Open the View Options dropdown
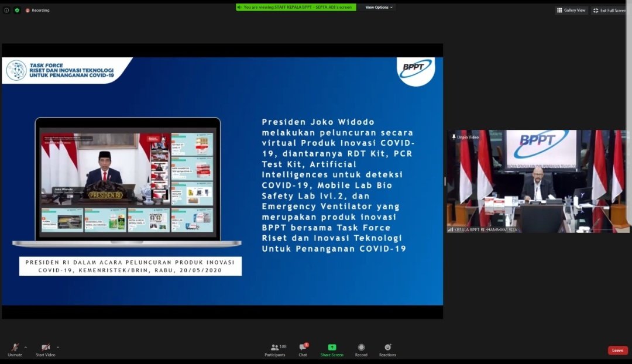This screenshot has width=632, height=364. [379, 7]
